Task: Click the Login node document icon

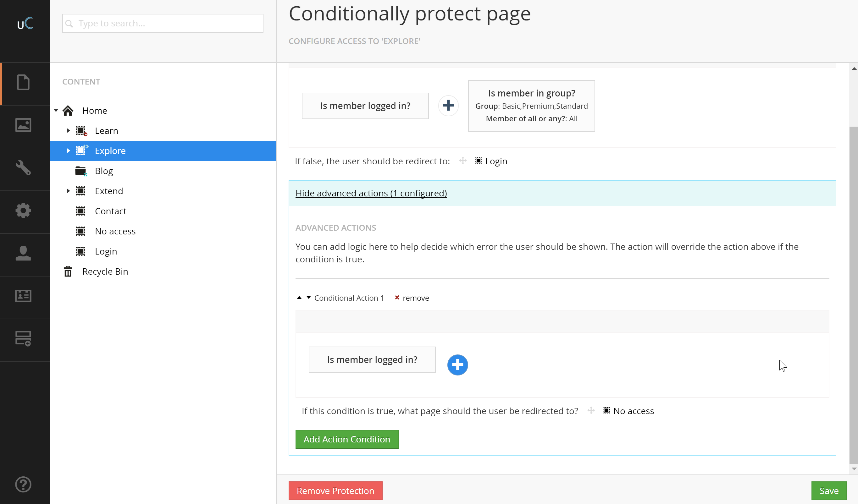Action: coord(80,251)
